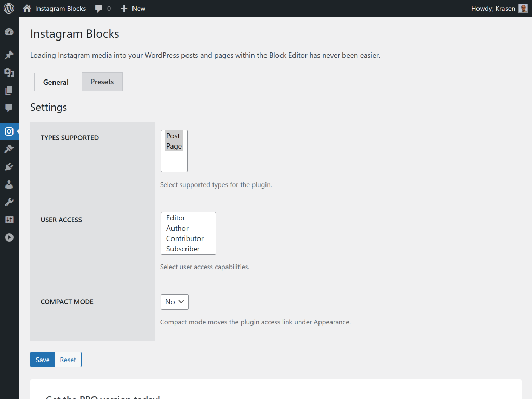Image resolution: width=532 pixels, height=399 pixels.
Task: Open the Pages menu icon
Action: click(x=9, y=90)
